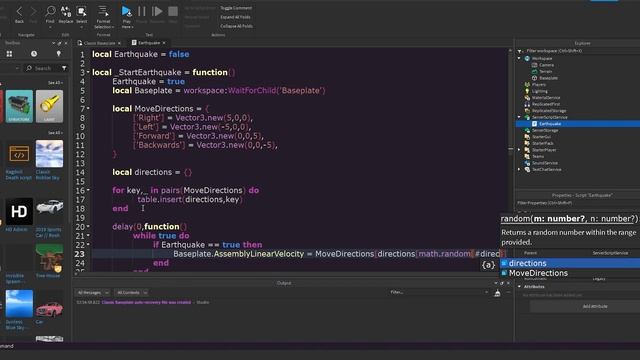
Task: Open Toolbox search filter options
Action: pos(64,68)
